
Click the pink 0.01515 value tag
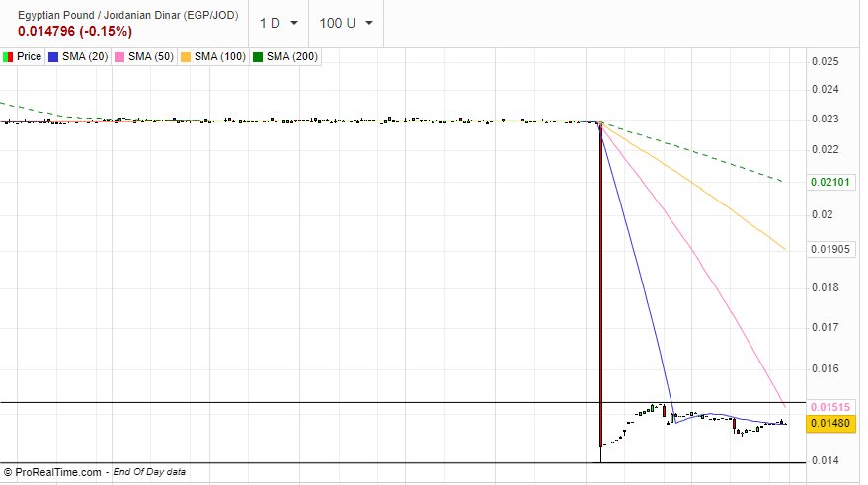[x=829, y=407]
